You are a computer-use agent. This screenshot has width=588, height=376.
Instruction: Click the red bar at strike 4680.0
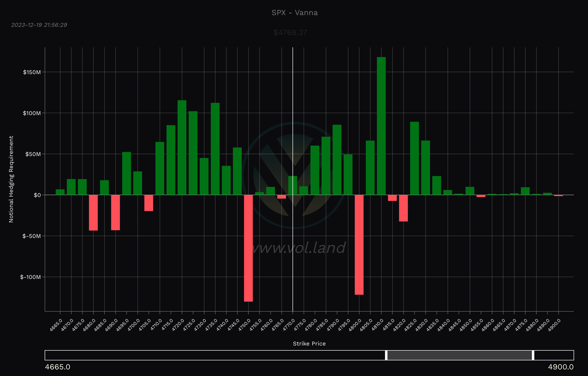(93, 212)
